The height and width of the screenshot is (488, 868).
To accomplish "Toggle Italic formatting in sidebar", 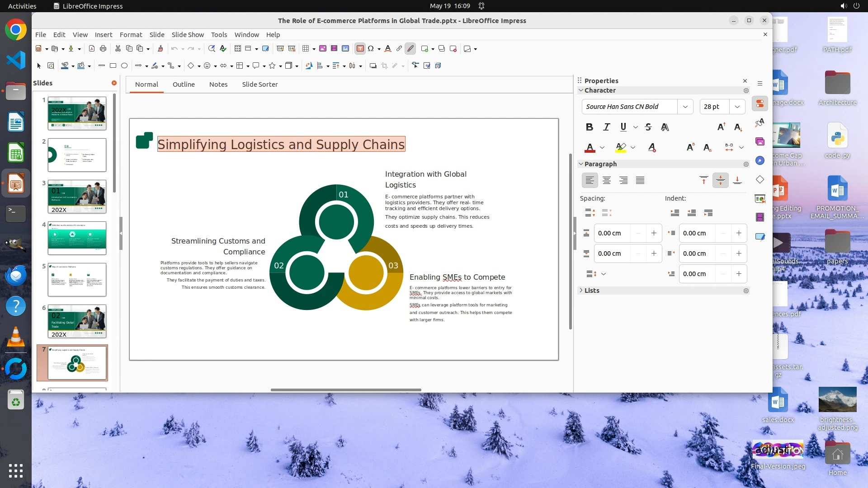I will click(606, 127).
